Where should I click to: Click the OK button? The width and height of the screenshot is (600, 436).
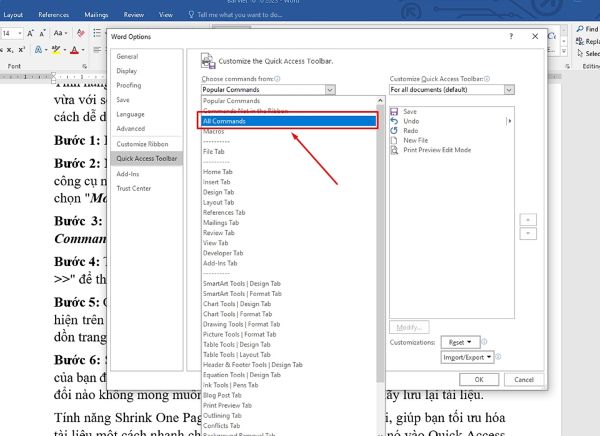pos(479,379)
